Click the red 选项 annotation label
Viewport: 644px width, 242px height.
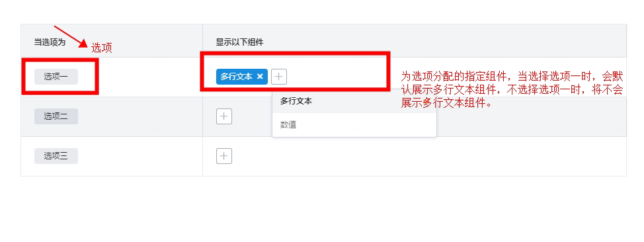tap(101, 48)
